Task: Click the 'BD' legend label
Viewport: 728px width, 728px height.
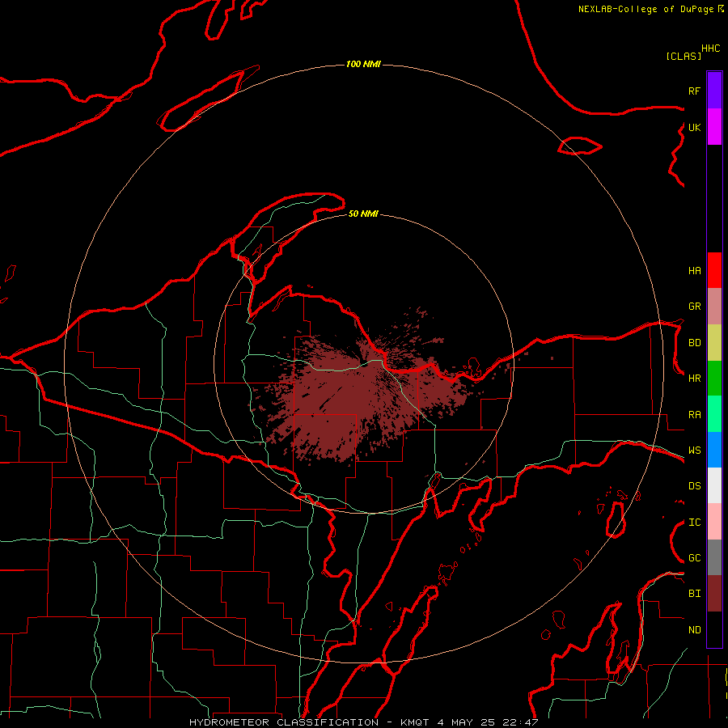Action: [694, 343]
